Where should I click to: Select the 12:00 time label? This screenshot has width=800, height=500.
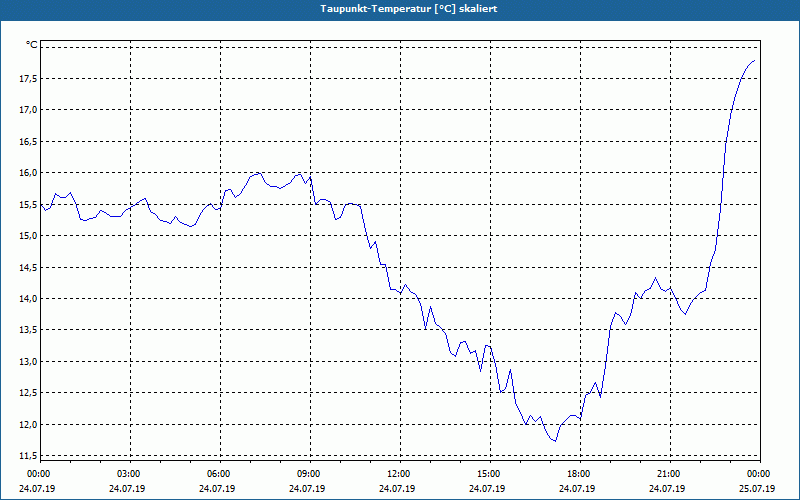click(x=398, y=474)
